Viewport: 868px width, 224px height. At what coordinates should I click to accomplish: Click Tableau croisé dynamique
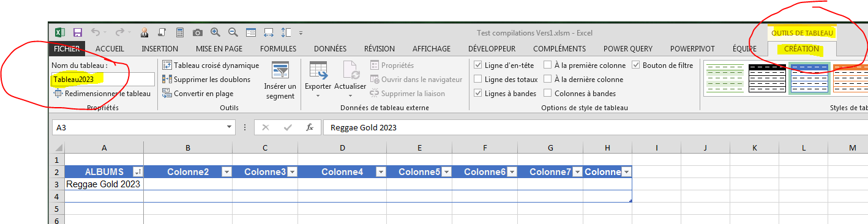[x=211, y=65]
